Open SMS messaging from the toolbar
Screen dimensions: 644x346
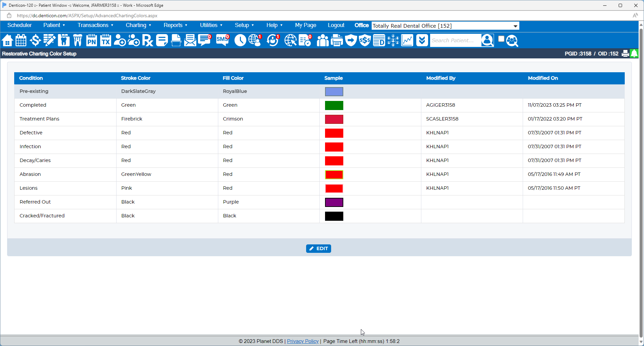click(222, 40)
